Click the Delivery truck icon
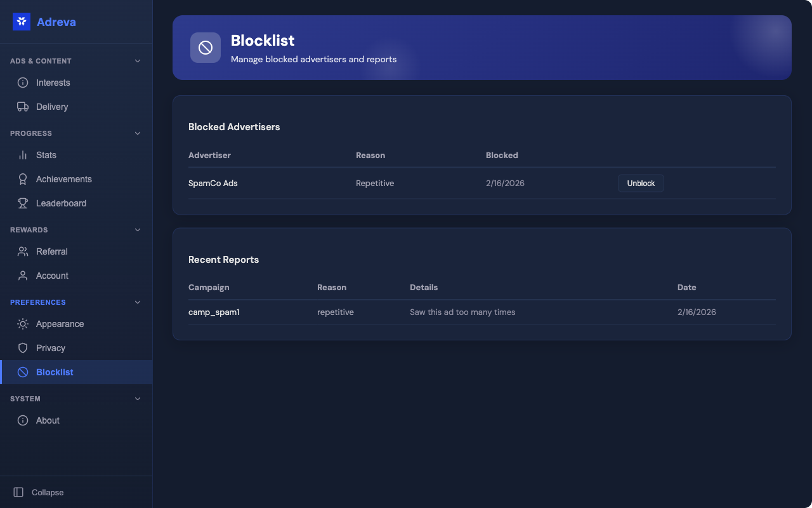The height and width of the screenshot is (508, 812). coord(23,107)
